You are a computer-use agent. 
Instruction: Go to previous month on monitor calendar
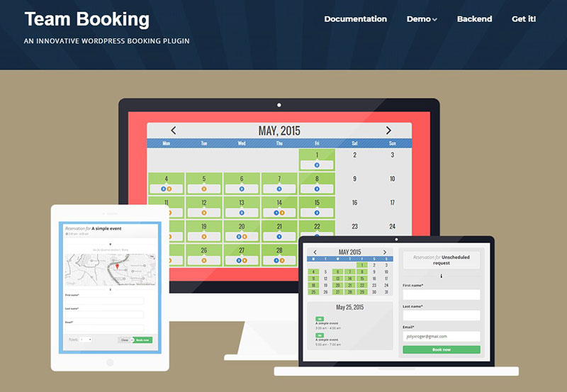[x=174, y=130]
